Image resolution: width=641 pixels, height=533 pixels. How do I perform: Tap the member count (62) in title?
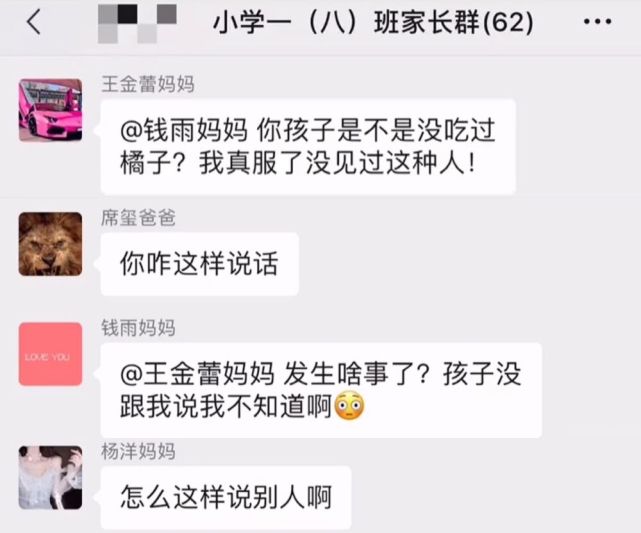pos(508,22)
